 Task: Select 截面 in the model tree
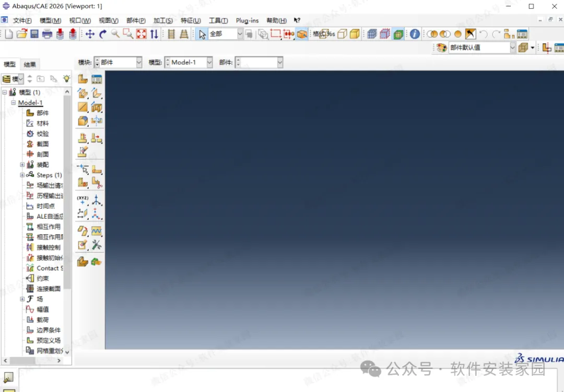(x=42, y=144)
